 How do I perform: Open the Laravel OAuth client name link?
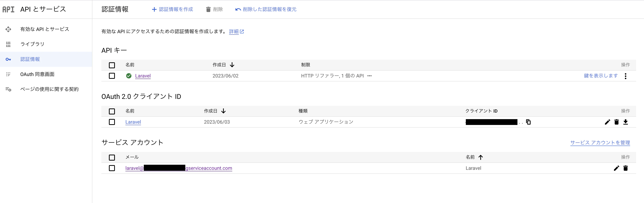(133, 122)
